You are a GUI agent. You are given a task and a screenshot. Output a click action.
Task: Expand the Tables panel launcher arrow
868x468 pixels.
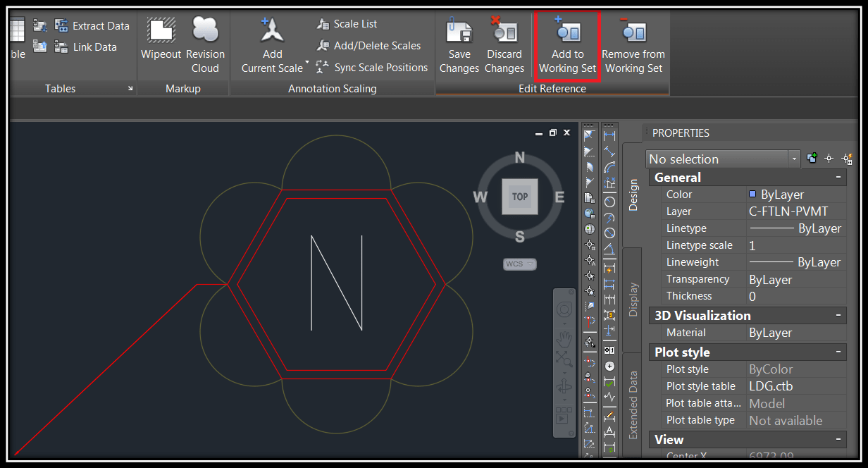coord(130,89)
